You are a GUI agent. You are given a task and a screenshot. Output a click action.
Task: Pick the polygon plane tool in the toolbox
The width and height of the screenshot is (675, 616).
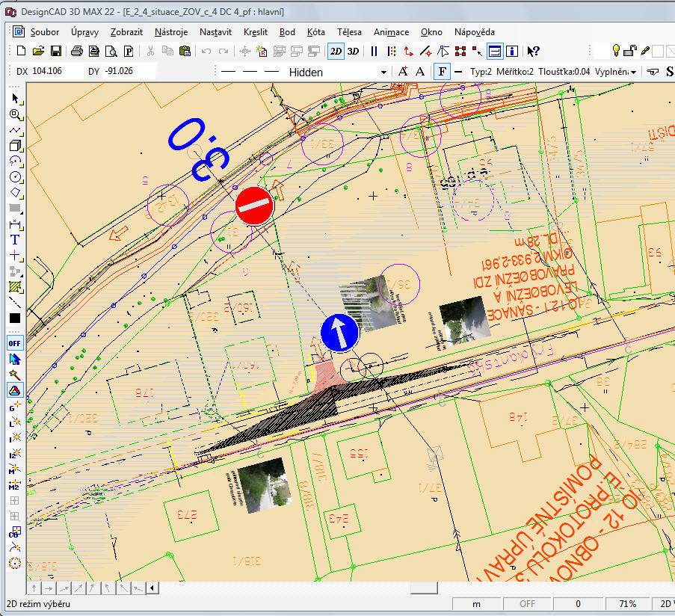pyautogui.click(x=16, y=193)
